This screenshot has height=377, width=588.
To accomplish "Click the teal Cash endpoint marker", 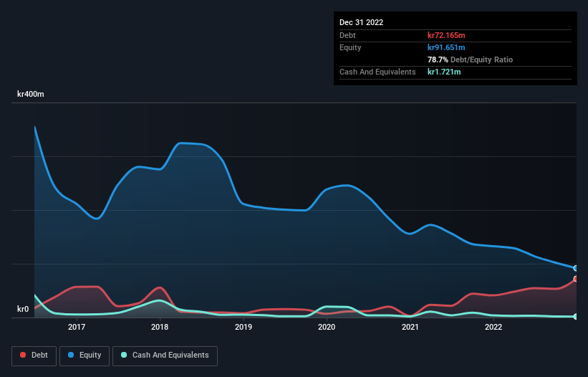I will coord(576,317).
